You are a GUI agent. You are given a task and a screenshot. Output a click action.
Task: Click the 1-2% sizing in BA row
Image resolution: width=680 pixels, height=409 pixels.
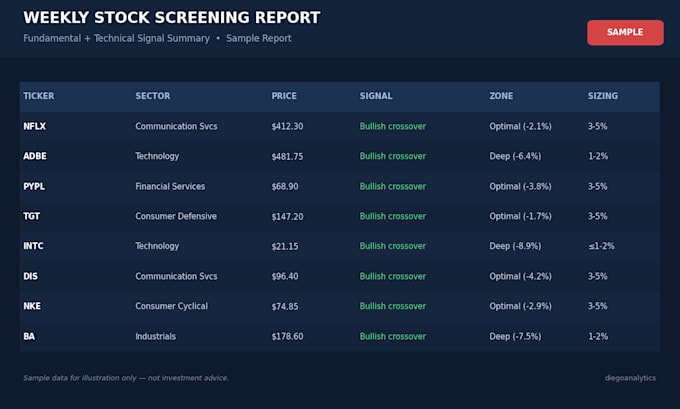click(x=598, y=337)
